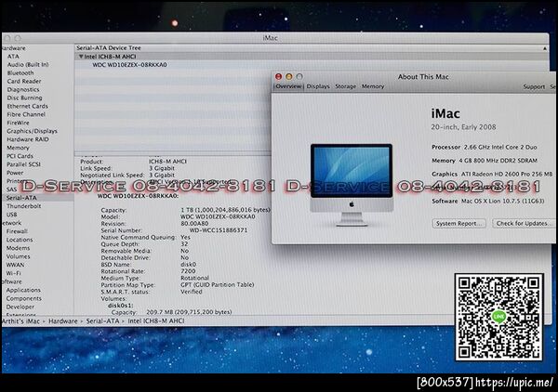The height and width of the screenshot is (392, 558).
Task: Select Audio (Built In) in the sidebar
Action: (28, 64)
